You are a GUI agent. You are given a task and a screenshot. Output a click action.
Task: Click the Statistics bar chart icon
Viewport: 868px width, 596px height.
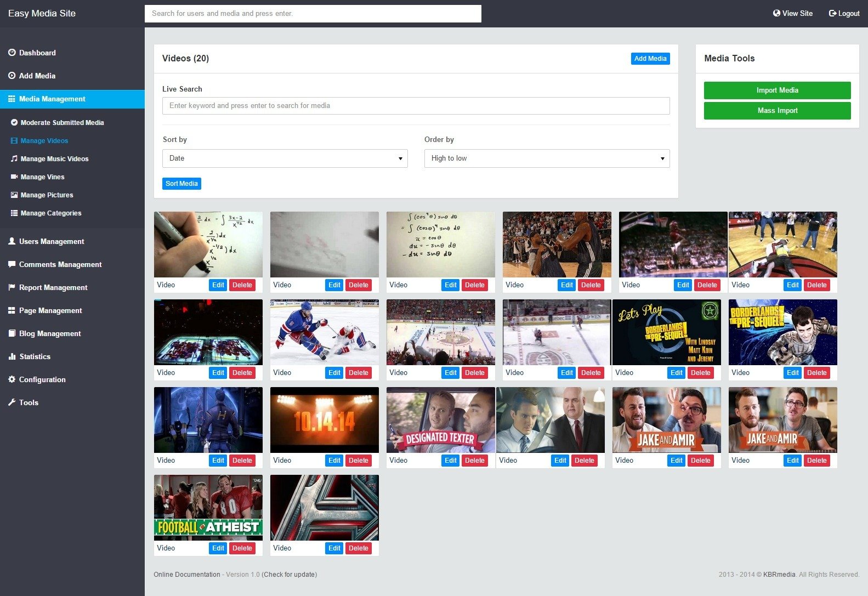point(12,356)
